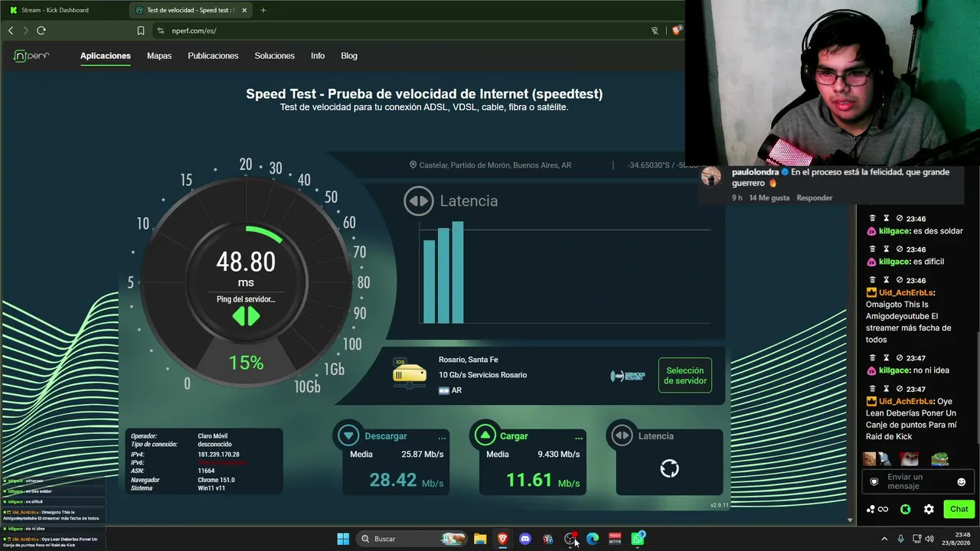
Task: Bookmark this page with the bookmark icon
Action: [x=141, y=31]
